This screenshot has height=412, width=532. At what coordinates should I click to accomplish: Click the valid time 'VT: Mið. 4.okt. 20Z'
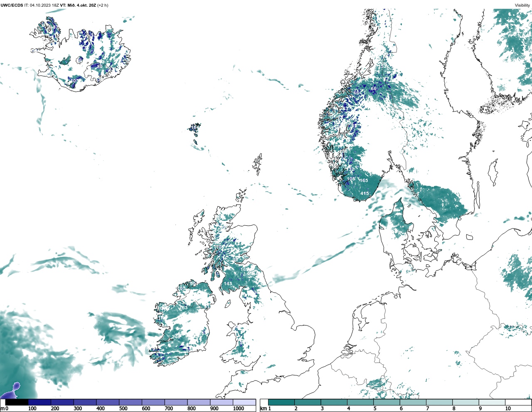pyautogui.click(x=78, y=5)
